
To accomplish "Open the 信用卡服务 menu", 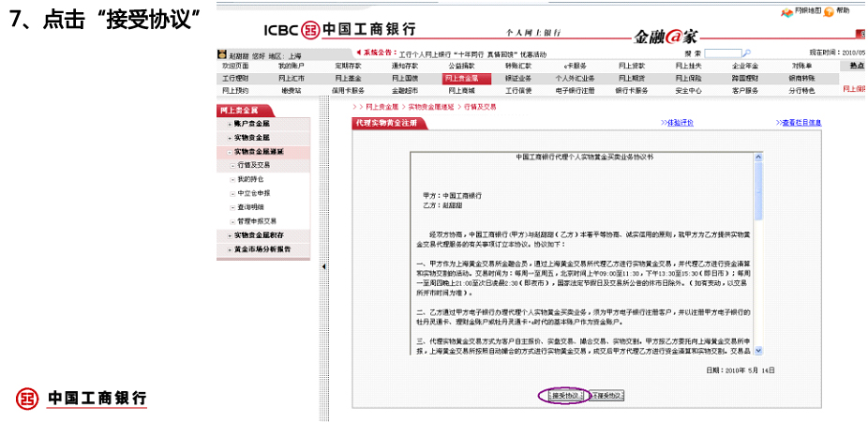I will tap(348, 90).
